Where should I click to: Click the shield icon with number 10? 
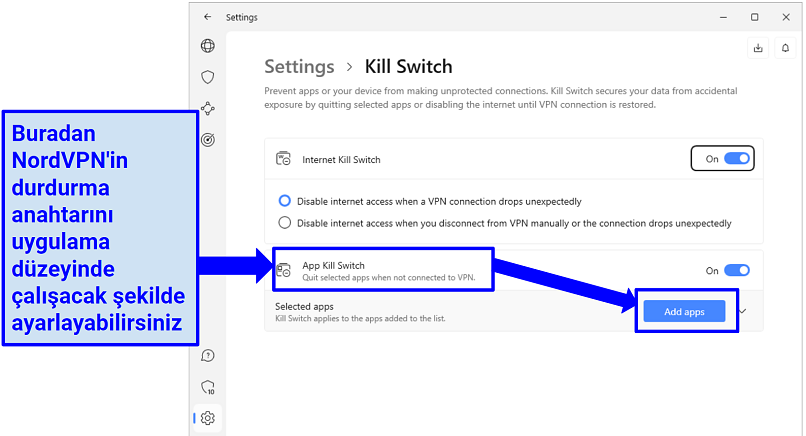point(207,387)
